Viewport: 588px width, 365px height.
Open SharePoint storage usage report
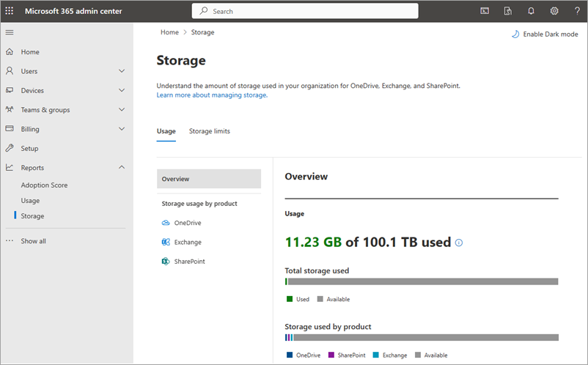(x=189, y=261)
